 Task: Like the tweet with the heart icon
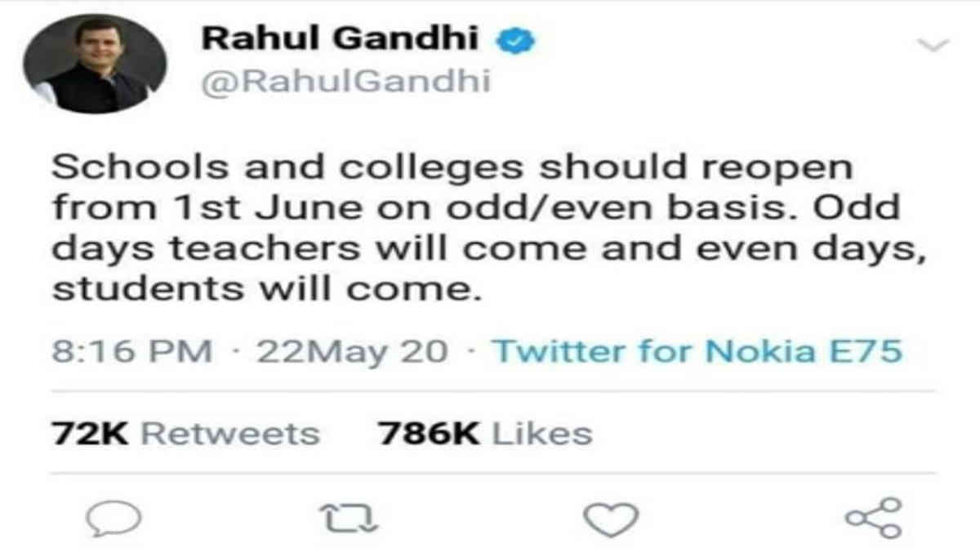(611, 518)
